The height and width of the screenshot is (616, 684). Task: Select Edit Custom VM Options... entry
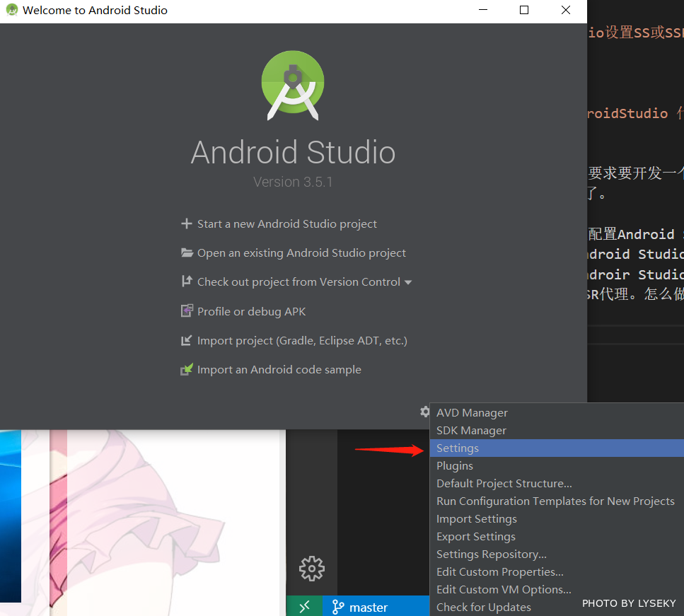pyautogui.click(x=557, y=589)
